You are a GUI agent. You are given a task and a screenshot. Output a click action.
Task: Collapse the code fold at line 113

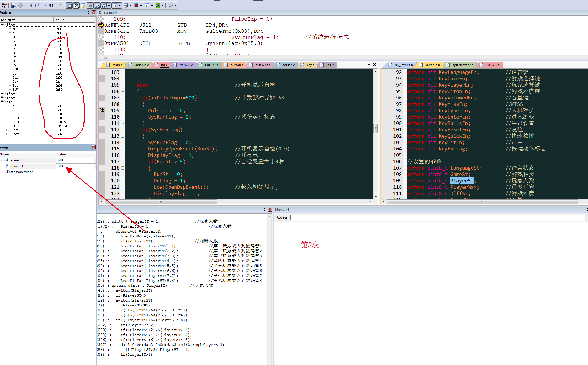point(123,136)
